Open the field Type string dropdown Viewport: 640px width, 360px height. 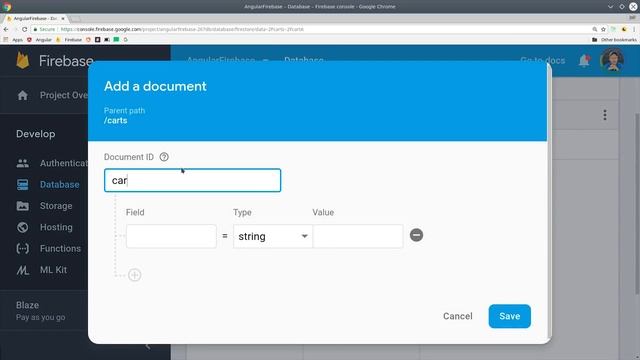pyautogui.click(x=273, y=236)
